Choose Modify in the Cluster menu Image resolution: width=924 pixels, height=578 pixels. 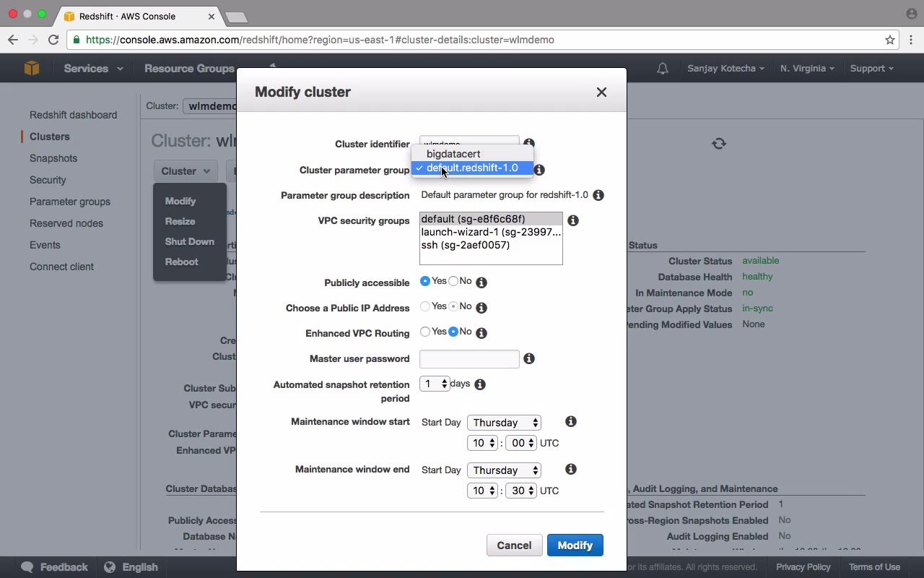(x=180, y=201)
